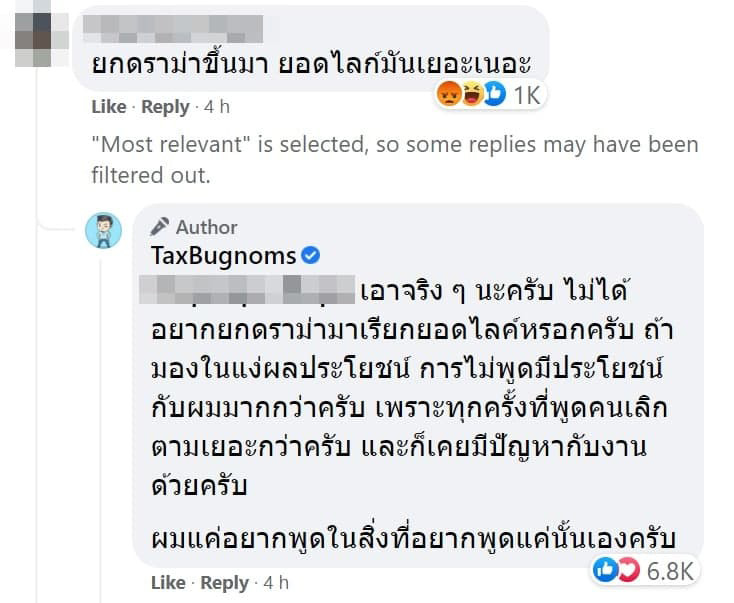Reply to the TaxBugnoms comment

pos(224,582)
